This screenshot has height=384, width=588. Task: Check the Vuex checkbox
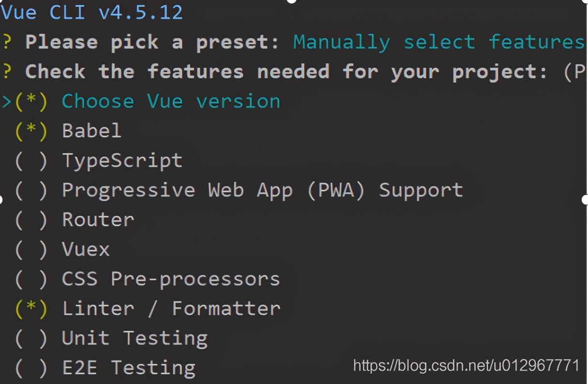(31, 250)
